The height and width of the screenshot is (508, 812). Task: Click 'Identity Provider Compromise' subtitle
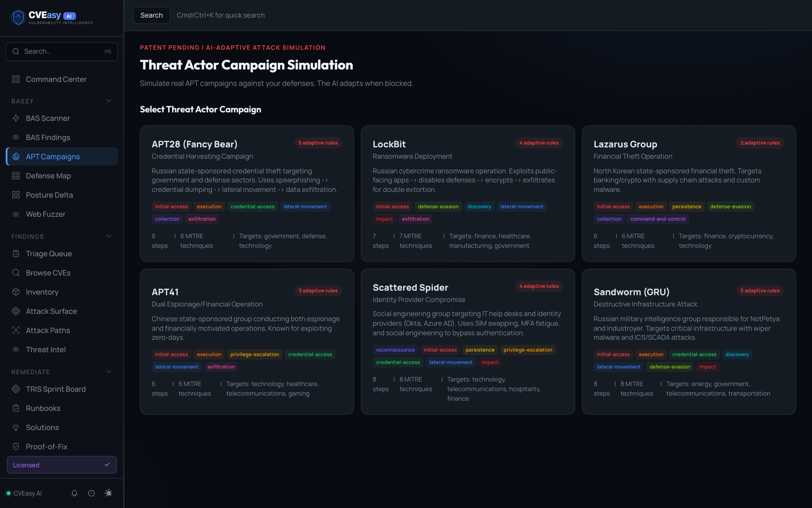[418, 300]
